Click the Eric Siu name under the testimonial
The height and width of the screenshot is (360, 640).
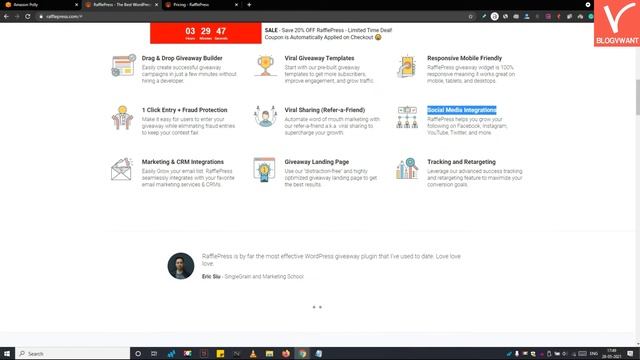(x=211, y=276)
